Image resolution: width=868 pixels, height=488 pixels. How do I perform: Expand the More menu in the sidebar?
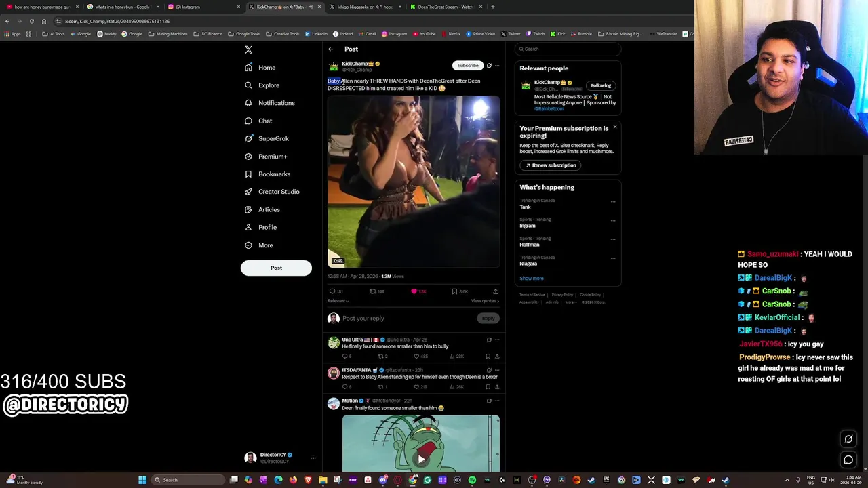(x=259, y=245)
